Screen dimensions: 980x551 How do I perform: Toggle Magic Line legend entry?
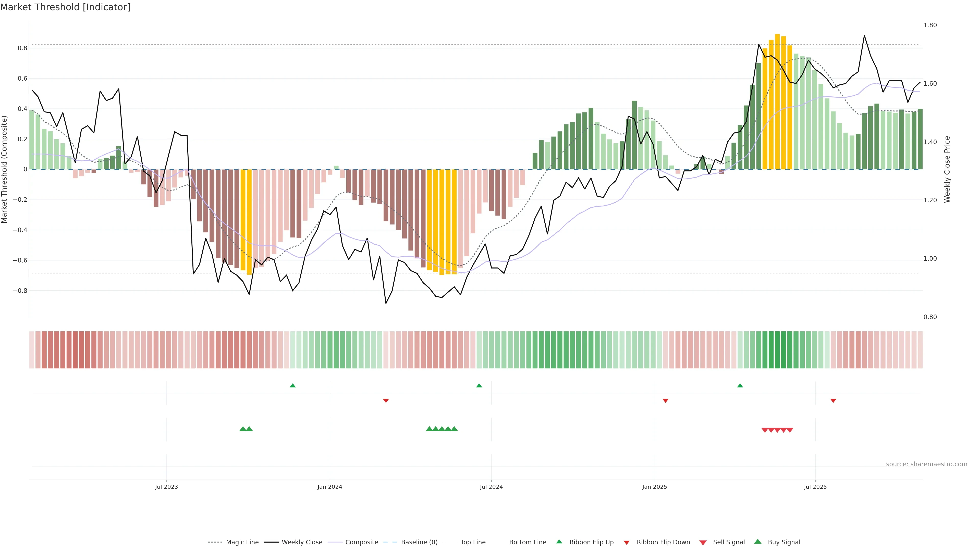click(242, 542)
